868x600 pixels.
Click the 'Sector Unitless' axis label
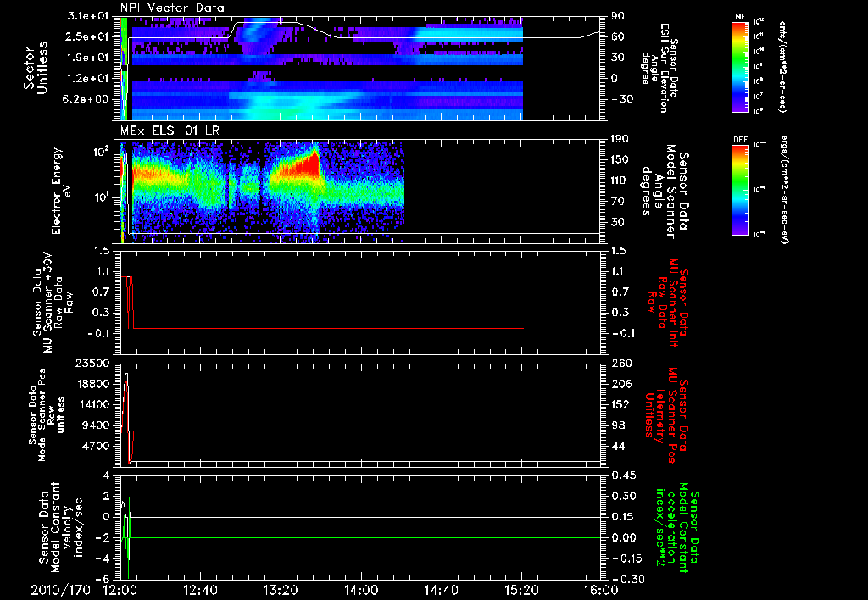click(36, 68)
